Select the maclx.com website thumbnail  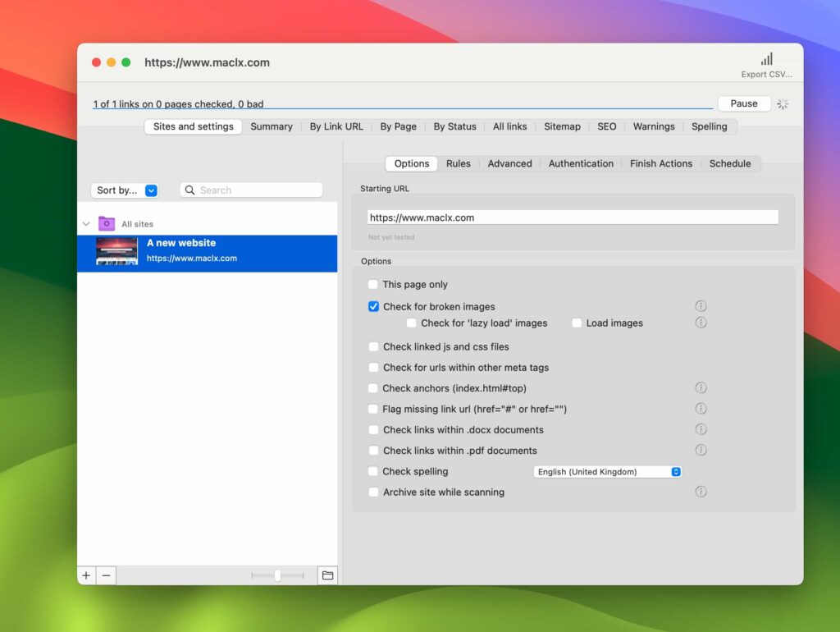coord(117,253)
